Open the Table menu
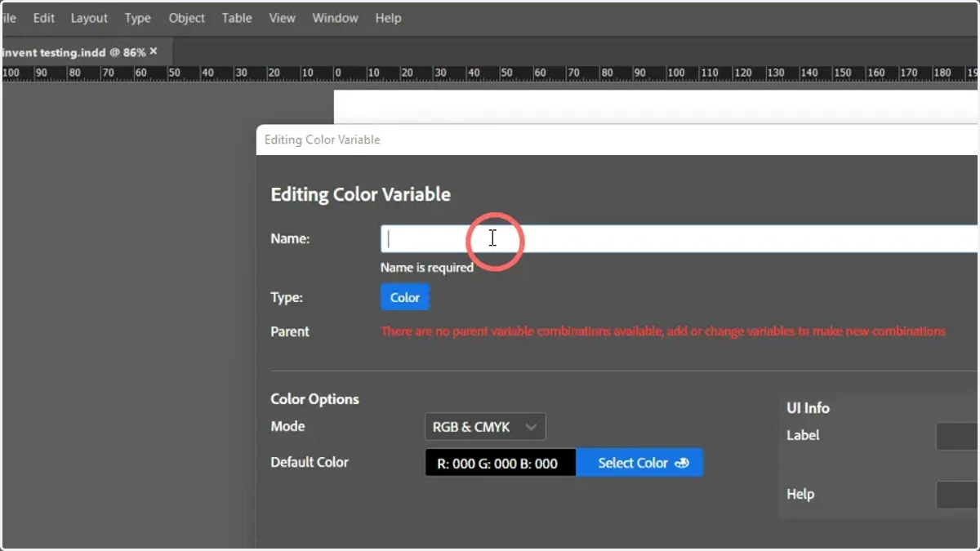The width and height of the screenshot is (980, 551). tap(237, 18)
